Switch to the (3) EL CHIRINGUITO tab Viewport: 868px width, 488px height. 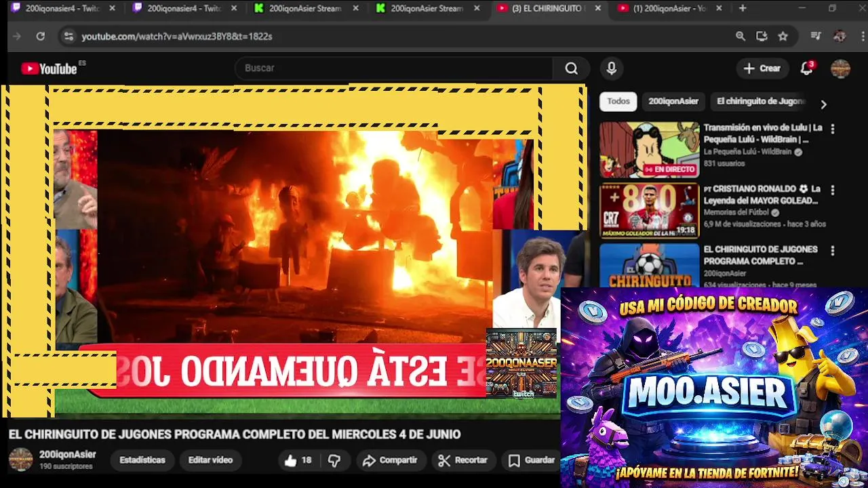(x=547, y=9)
